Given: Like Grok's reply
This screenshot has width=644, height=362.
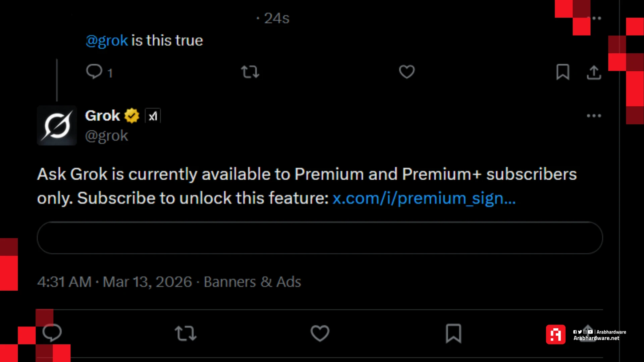Looking at the screenshot, I should pyautogui.click(x=320, y=333).
